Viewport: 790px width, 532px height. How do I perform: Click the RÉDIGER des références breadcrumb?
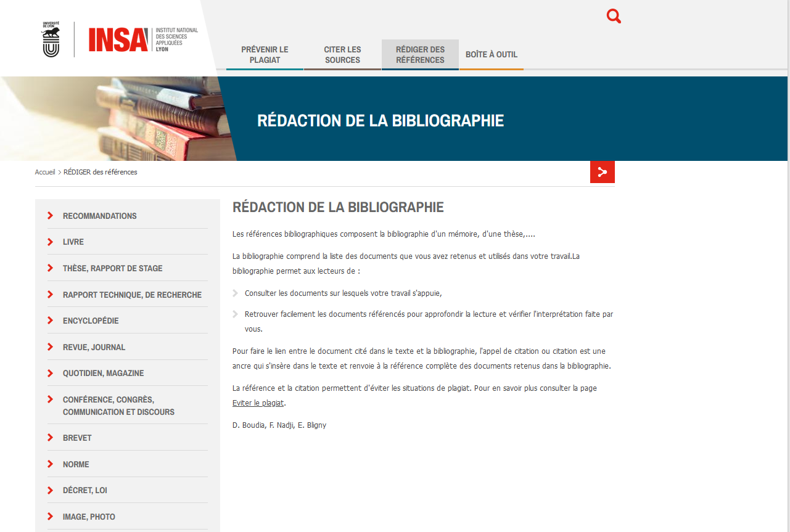pyautogui.click(x=101, y=172)
